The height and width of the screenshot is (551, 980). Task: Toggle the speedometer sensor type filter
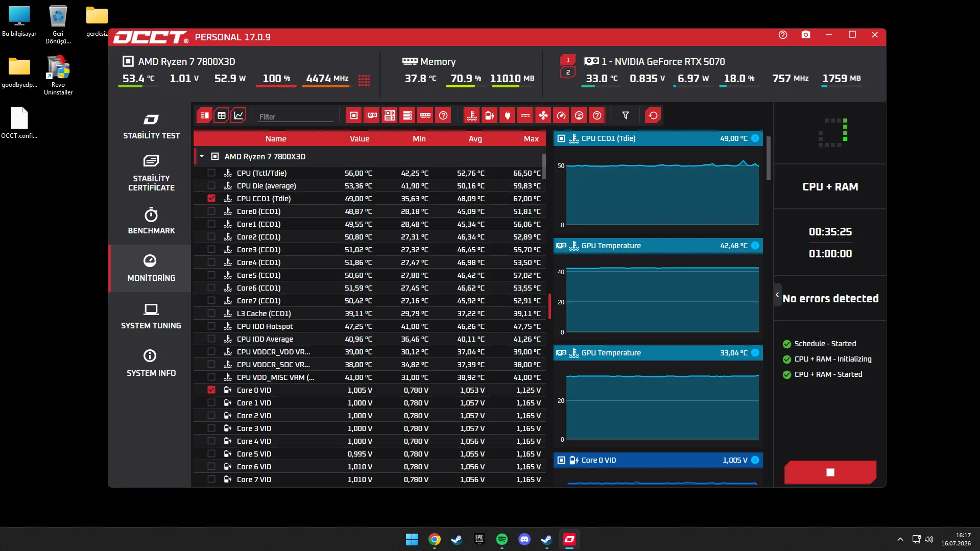[561, 115]
